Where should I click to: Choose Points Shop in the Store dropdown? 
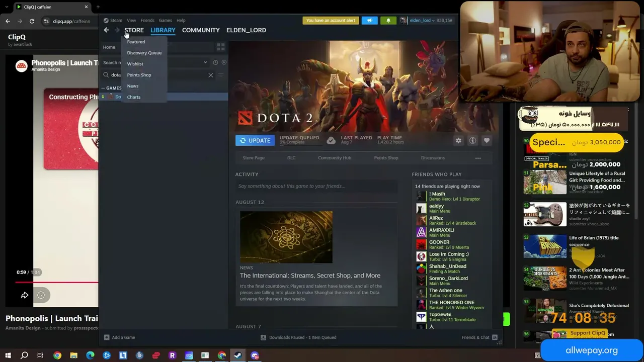pyautogui.click(x=139, y=75)
